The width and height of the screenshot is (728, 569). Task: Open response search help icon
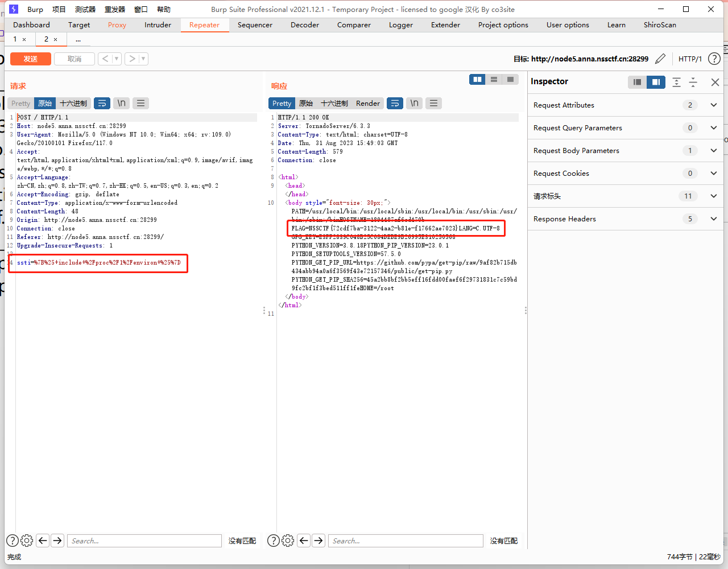pyautogui.click(x=273, y=541)
